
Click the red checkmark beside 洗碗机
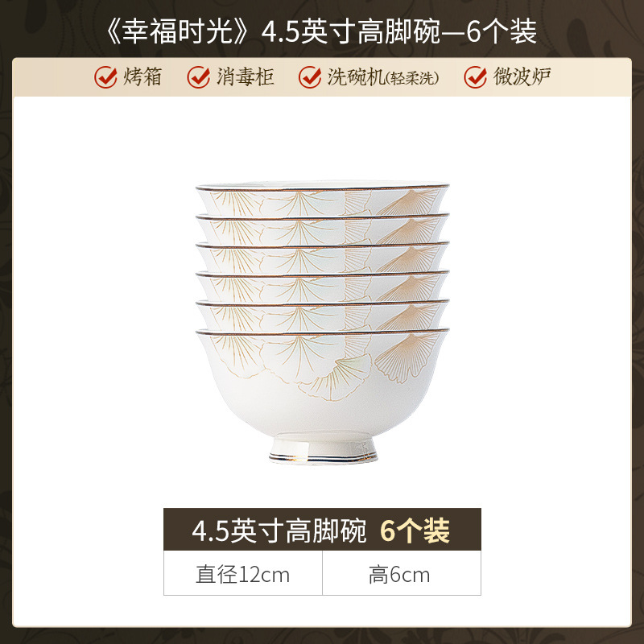point(310,76)
